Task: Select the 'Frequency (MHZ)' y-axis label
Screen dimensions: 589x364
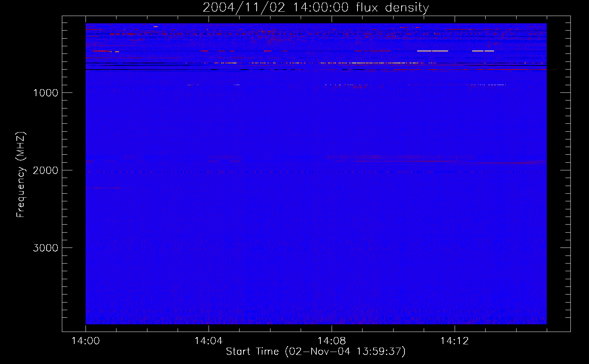Action: pyautogui.click(x=21, y=175)
